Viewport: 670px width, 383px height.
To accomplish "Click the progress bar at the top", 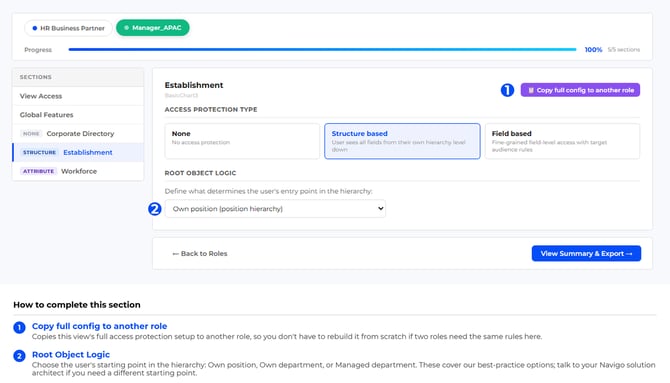I will [322, 50].
